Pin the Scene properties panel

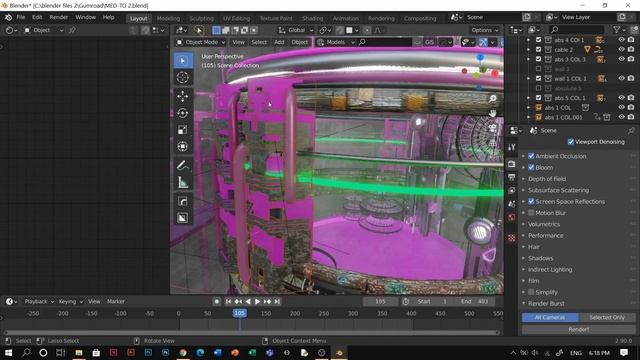[631, 131]
